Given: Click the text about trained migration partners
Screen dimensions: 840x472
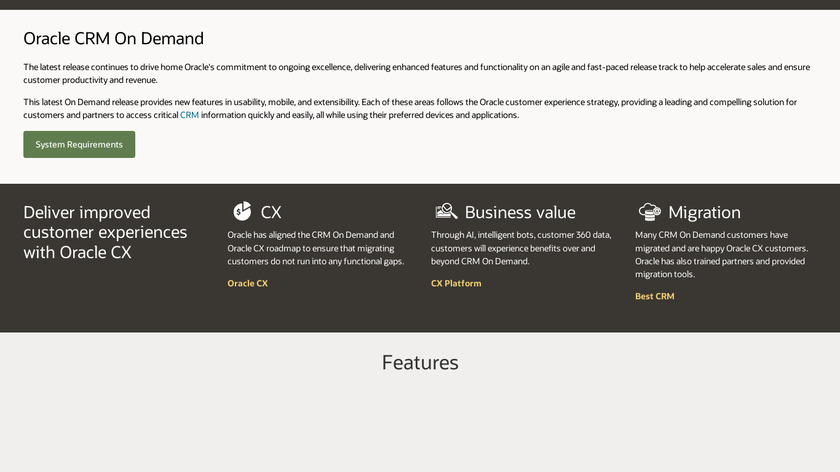Looking at the screenshot, I should 721,254.
